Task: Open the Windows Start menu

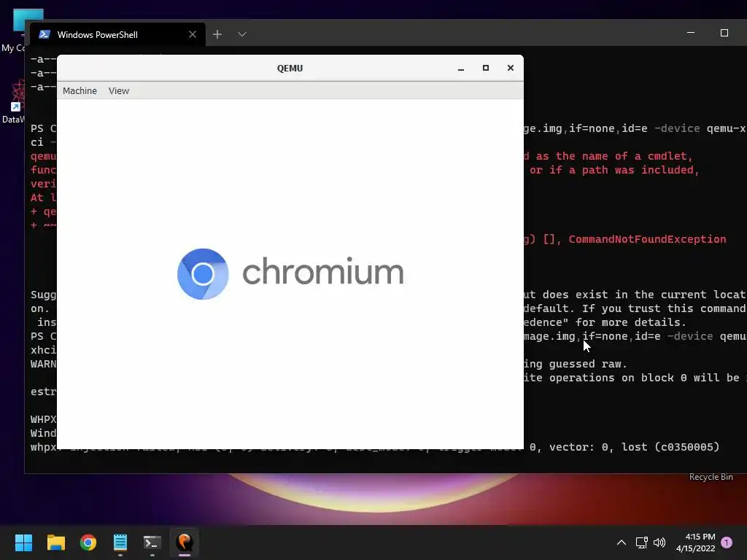Action: pos(23,542)
